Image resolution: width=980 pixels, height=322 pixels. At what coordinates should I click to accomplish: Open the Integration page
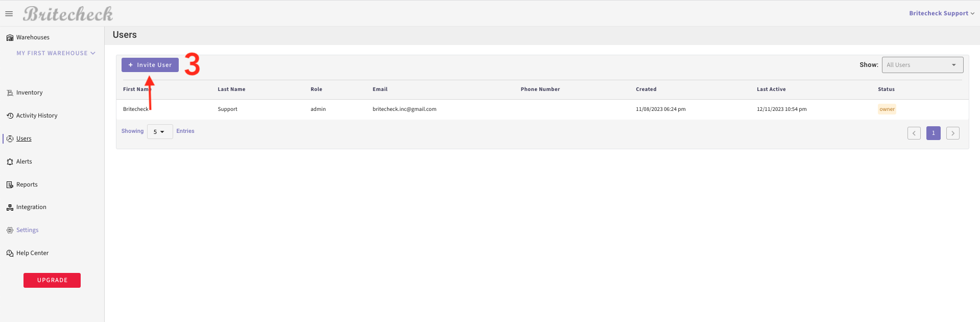[31, 207]
